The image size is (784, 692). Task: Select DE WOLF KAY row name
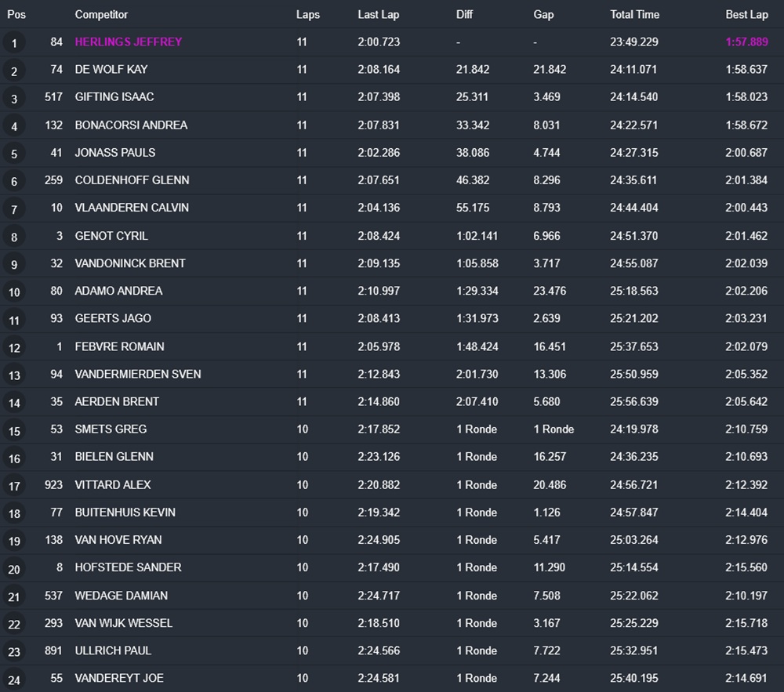[111, 70]
